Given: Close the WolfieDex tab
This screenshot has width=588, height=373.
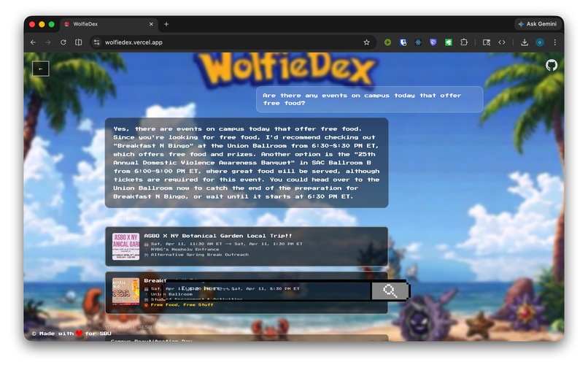Looking at the screenshot, I should (151, 24).
